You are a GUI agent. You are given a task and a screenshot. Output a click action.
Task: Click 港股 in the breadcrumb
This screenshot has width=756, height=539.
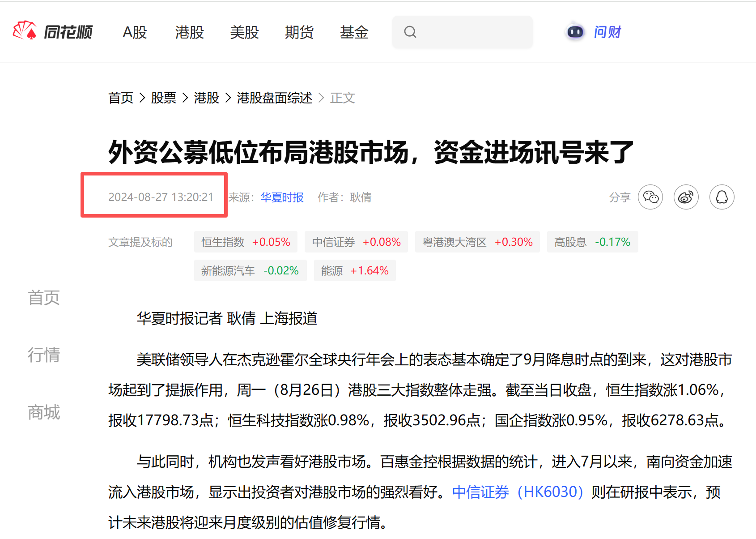pos(207,98)
